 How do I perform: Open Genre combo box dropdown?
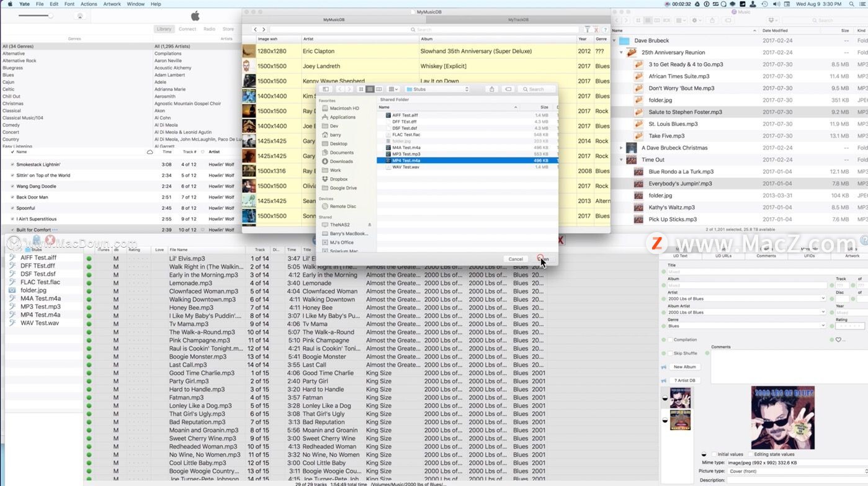point(823,326)
